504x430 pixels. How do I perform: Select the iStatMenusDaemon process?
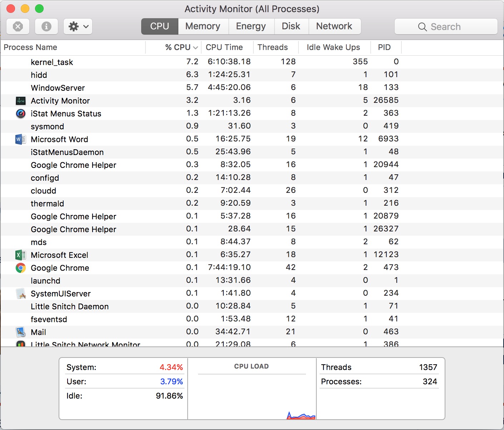[252, 152]
